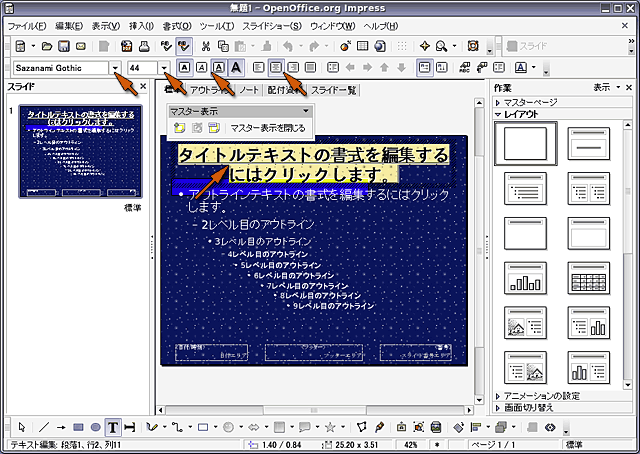Open the font size dropdown

(164, 68)
